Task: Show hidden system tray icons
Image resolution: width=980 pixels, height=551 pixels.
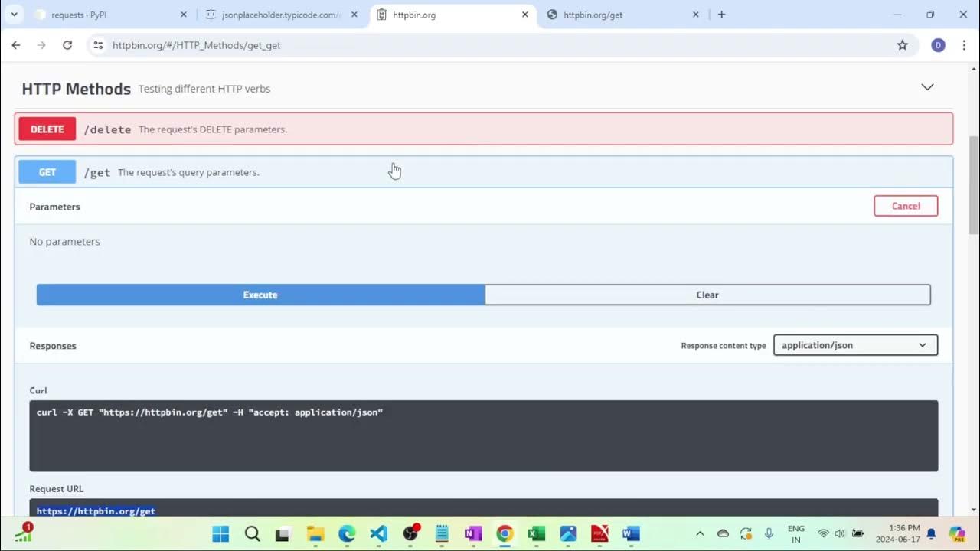Action: pyautogui.click(x=700, y=533)
